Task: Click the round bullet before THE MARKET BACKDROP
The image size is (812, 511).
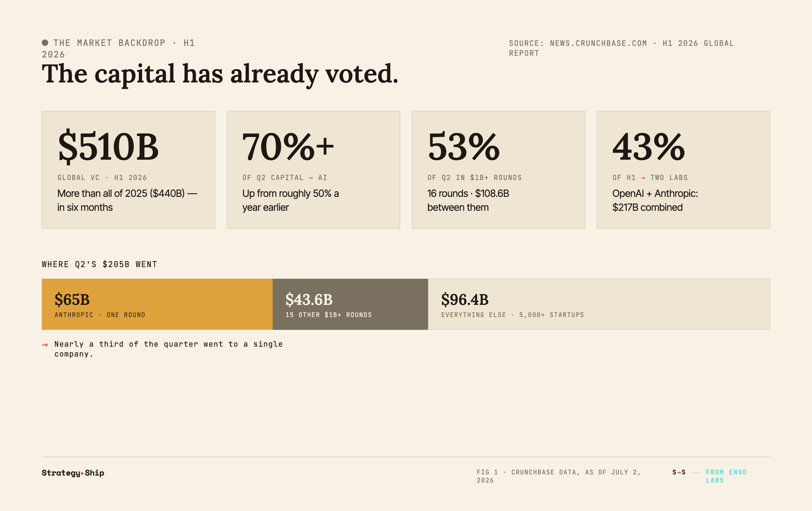Action: click(x=45, y=42)
